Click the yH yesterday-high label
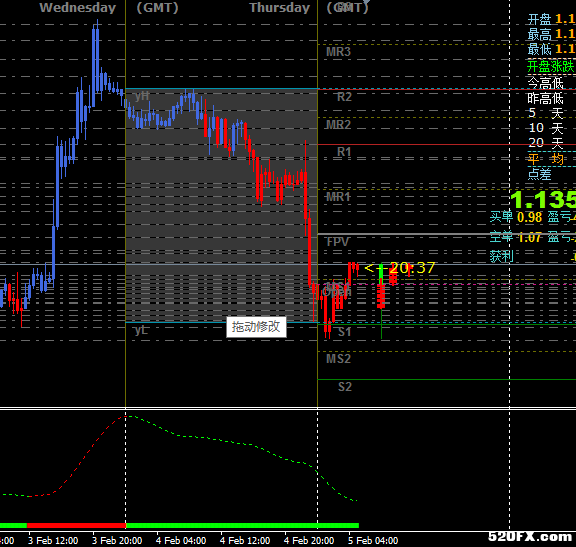 point(142,96)
